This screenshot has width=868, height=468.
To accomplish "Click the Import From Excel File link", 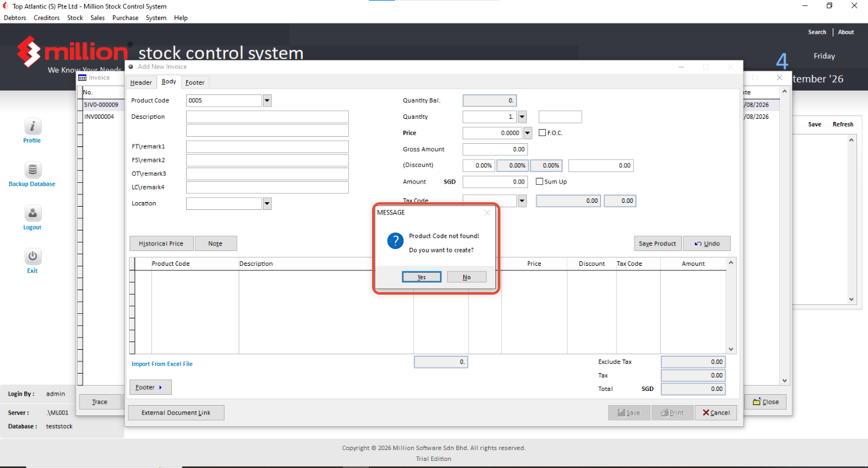I will pos(162,364).
